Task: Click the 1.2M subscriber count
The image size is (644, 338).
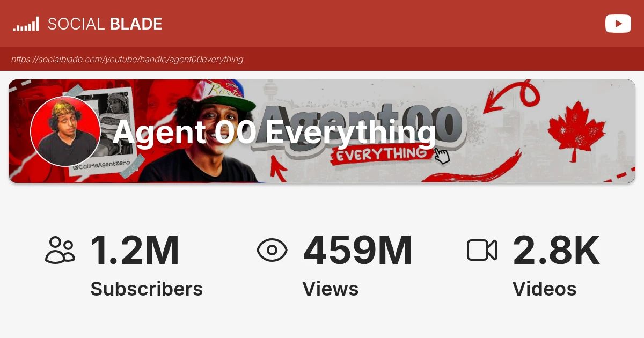Action: click(x=134, y=251)
